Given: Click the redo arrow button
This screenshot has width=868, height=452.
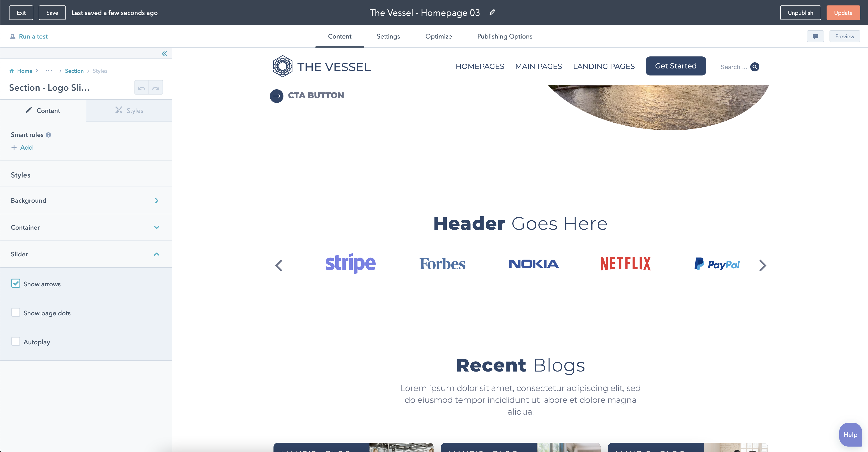Looking at the screenshot, I should pyautogui.click(x=156, y=88).
